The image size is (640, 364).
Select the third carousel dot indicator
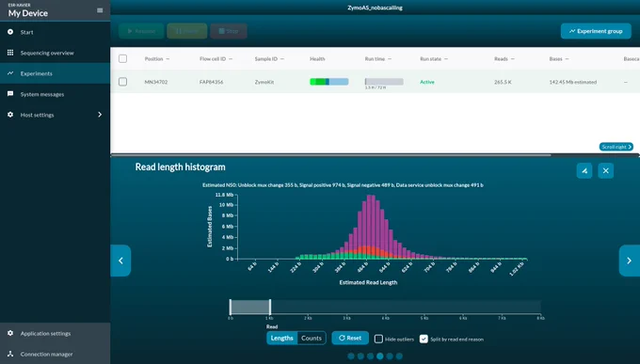point(370,356)
